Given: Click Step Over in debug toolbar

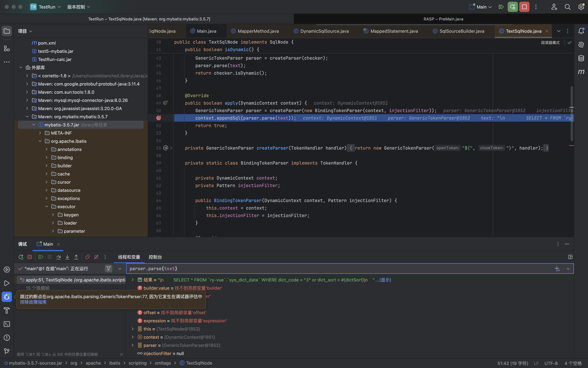Looking at the screenshot, I should (x=59, y=257).
